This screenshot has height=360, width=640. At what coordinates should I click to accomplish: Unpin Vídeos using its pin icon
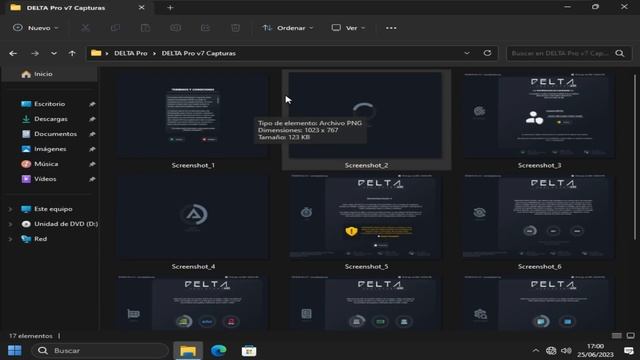pyautogui.click(x=92, y=179)
